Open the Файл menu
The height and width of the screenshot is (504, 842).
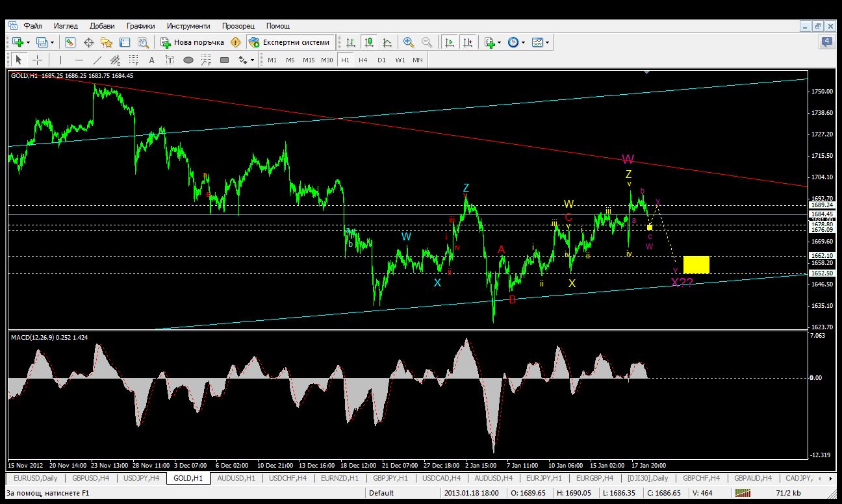pos(33,26)
